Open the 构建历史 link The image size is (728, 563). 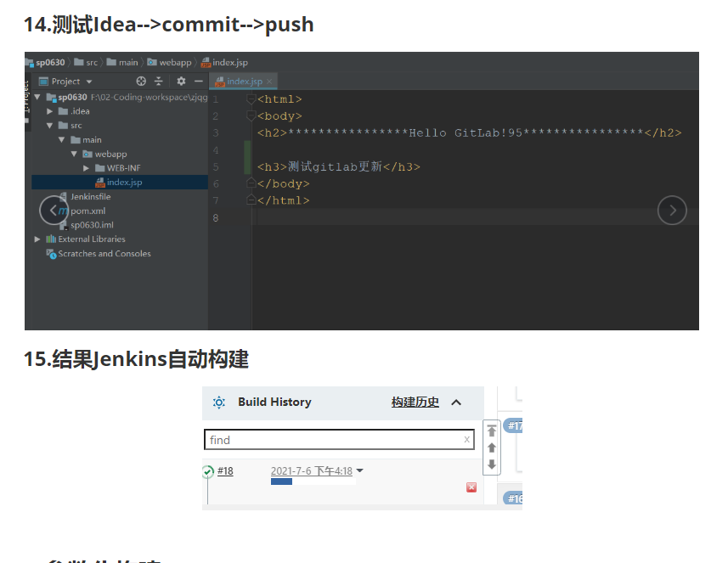[x=415, y=403]
